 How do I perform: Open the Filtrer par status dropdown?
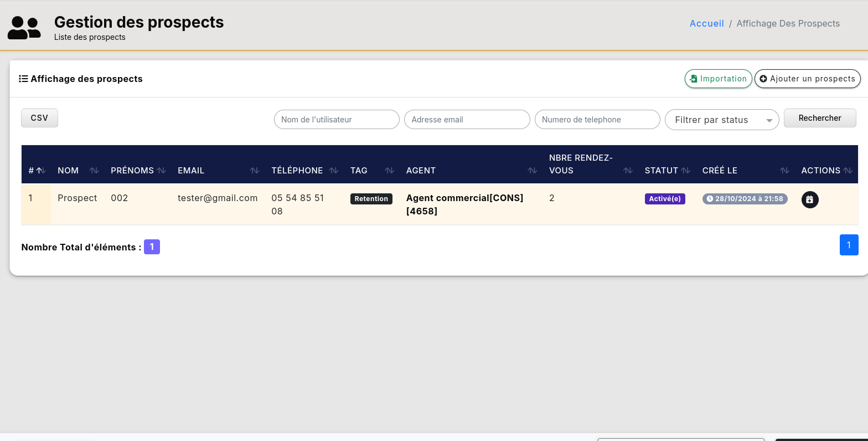coord(721,120)
